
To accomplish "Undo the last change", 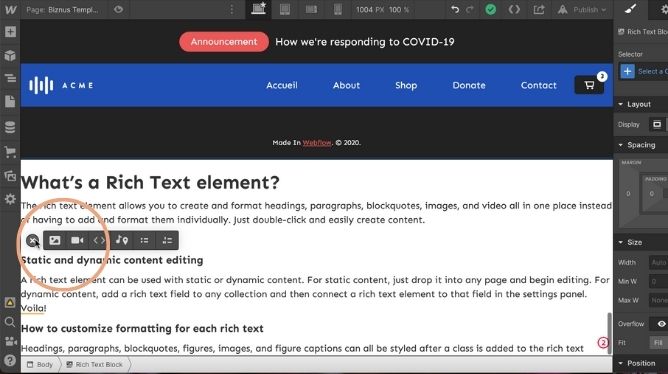I will click(x=455, y=9).
